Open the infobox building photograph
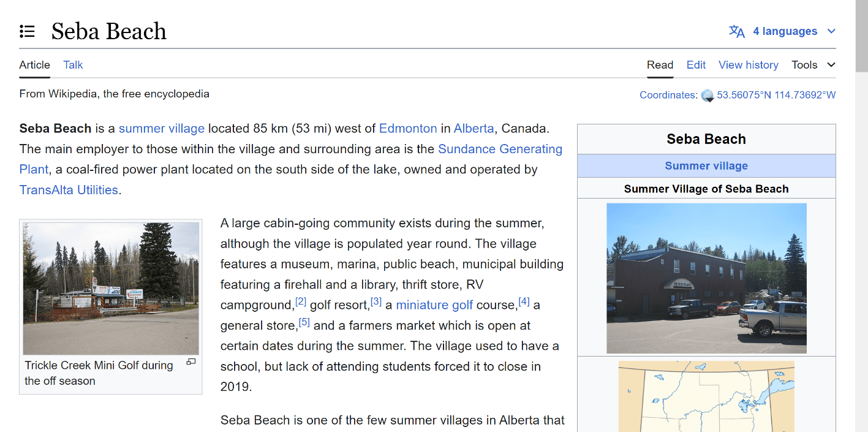Screen dimensions: 868x432 [706, 278]
